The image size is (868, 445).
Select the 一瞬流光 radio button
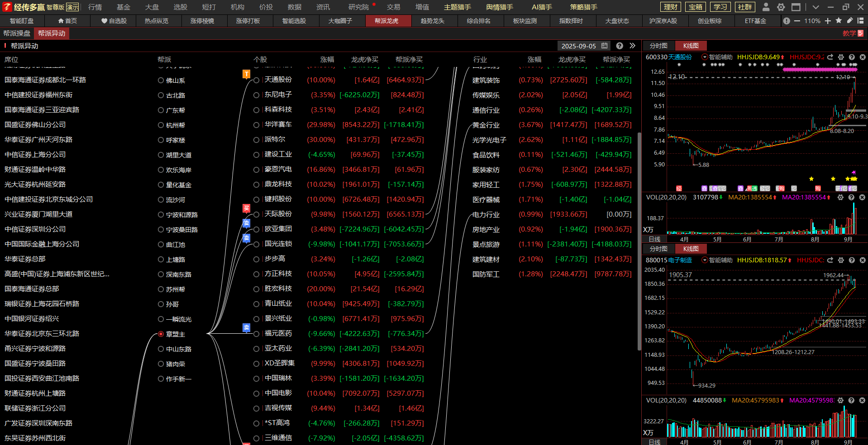pos(161,319)
